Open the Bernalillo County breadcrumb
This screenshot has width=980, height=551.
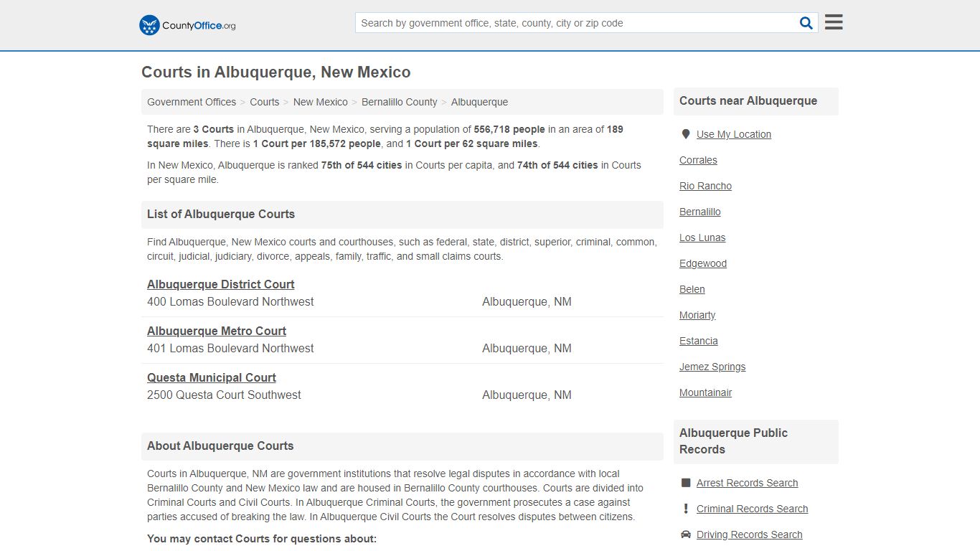400,102
